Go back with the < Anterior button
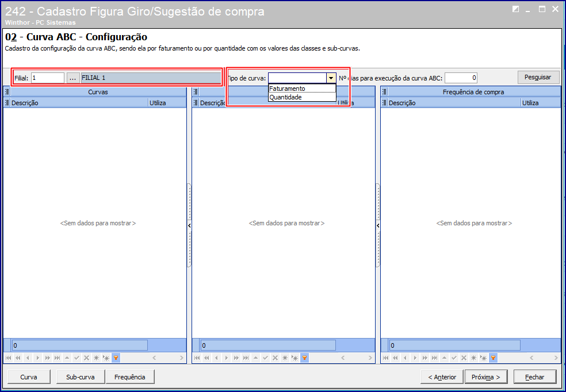 click(x=442, y=377)
